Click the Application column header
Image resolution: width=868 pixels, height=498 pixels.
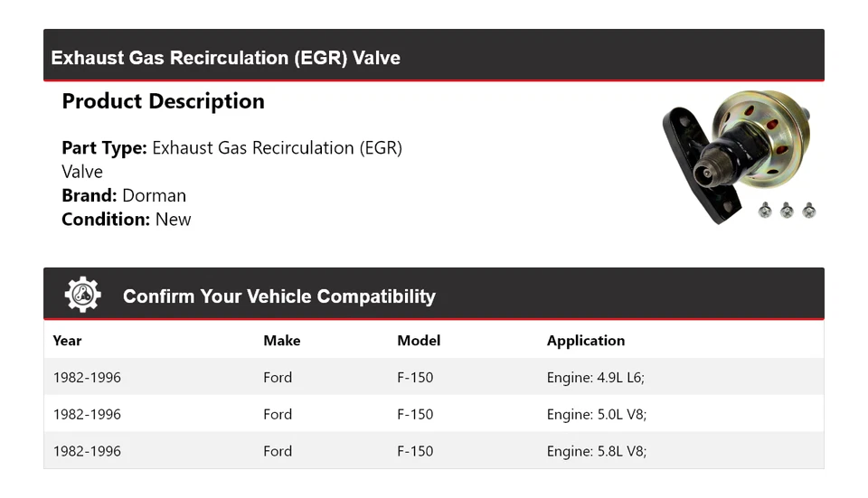pyautogui.click(x=585, y=341)
